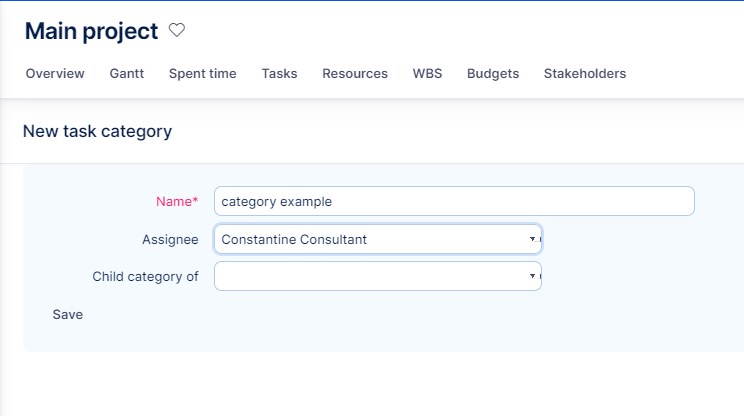Select the Resources tab
Image resolution: width=744 pixels, height=416 pixels.
(355, 74)
